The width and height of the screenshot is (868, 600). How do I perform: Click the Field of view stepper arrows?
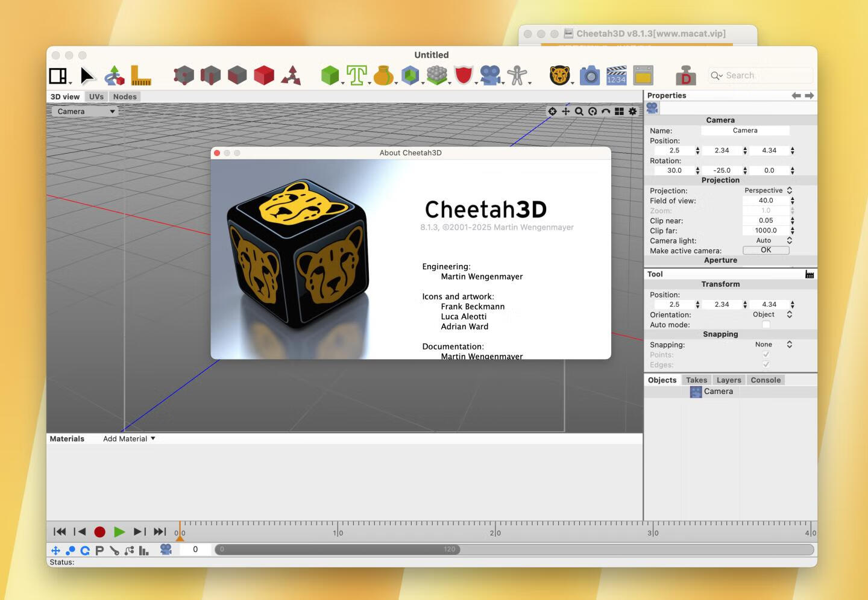(792, 201)
